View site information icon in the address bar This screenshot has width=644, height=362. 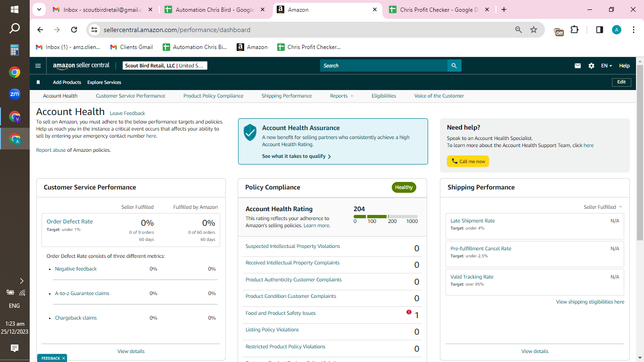(x=94, y=30)
